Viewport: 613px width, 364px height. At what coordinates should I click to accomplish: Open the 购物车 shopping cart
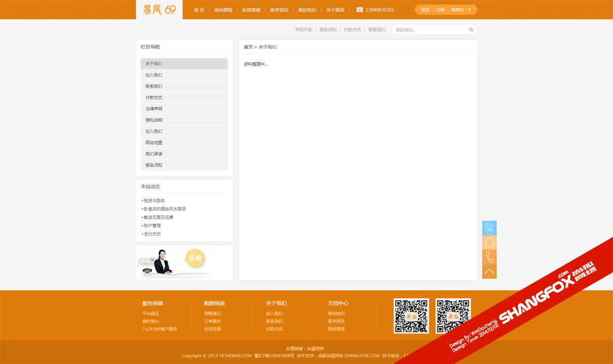click(x=461, y=10)
